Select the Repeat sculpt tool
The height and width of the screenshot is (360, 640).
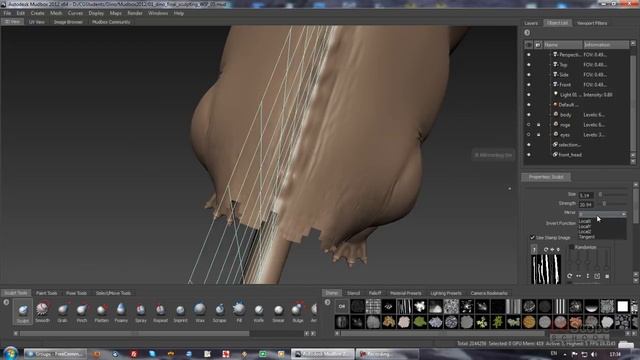coord(160,312)
